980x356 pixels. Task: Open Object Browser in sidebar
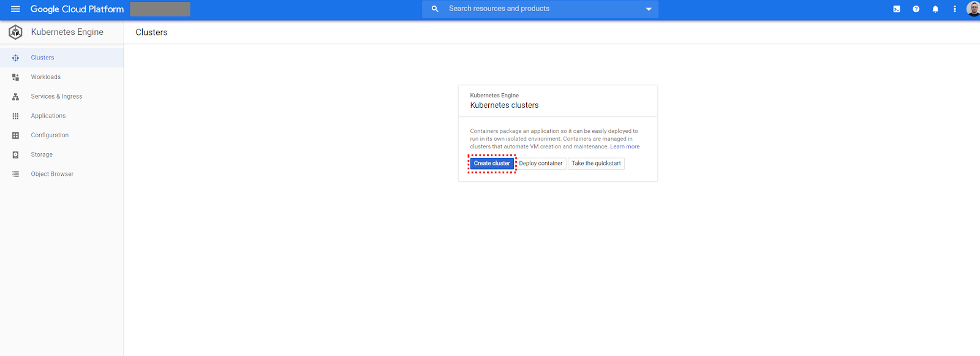pyautogui.click(x=61, y=174)
